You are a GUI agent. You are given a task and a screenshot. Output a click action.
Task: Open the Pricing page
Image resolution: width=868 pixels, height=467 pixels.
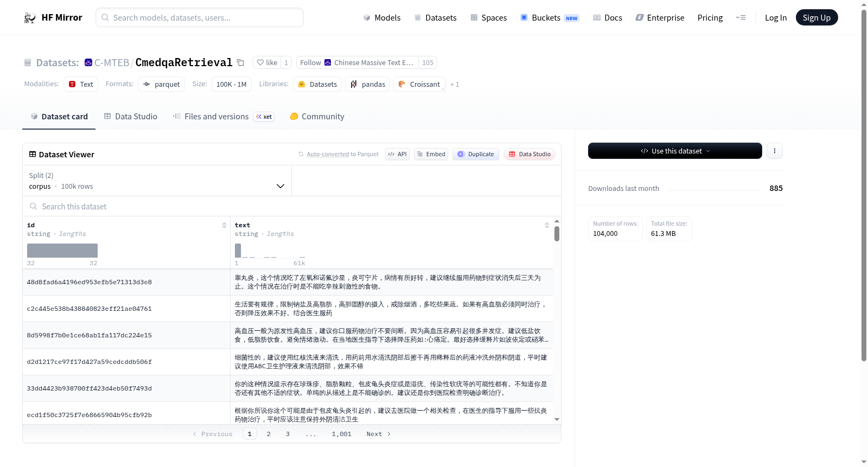pos(710,17)
